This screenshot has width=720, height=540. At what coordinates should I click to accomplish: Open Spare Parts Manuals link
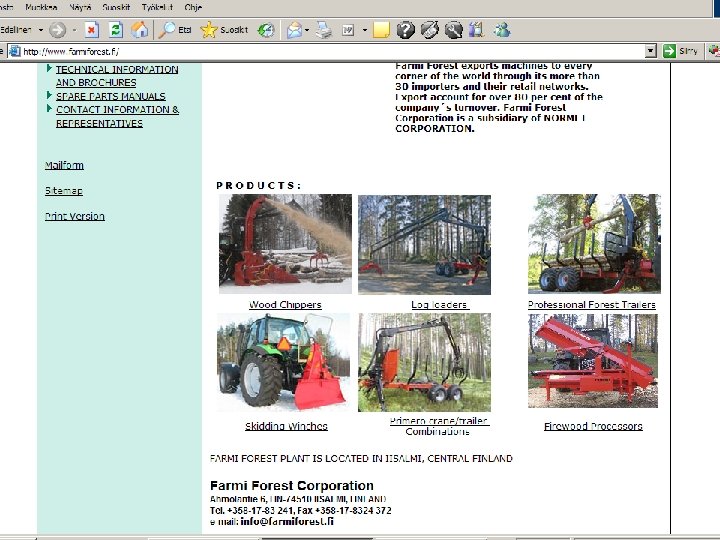point(111,96)
